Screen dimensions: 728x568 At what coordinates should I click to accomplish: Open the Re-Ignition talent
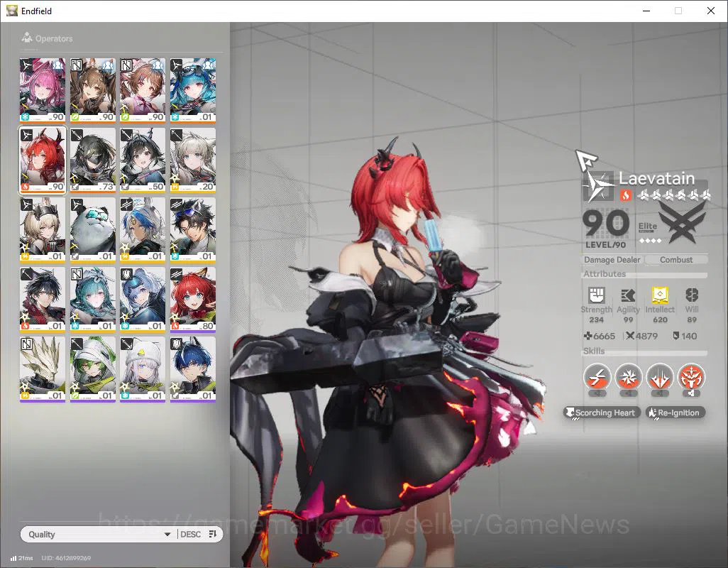pyautogui.click(x=675, y=413)
